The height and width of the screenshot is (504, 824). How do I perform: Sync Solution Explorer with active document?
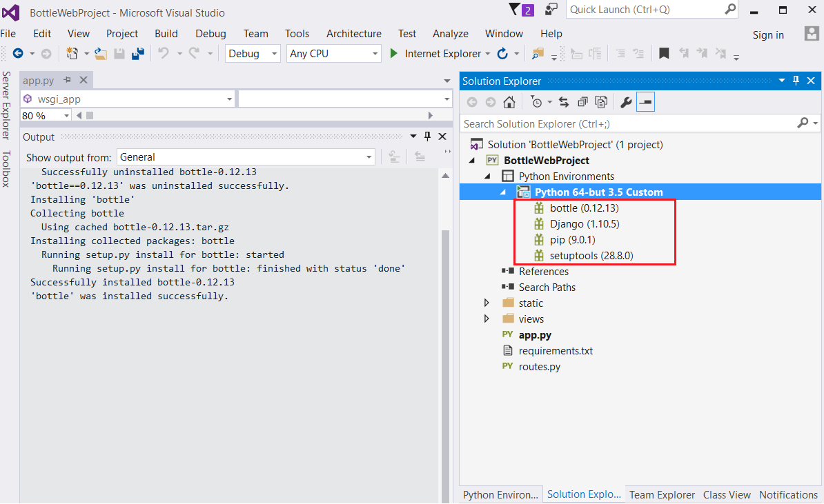563,102
